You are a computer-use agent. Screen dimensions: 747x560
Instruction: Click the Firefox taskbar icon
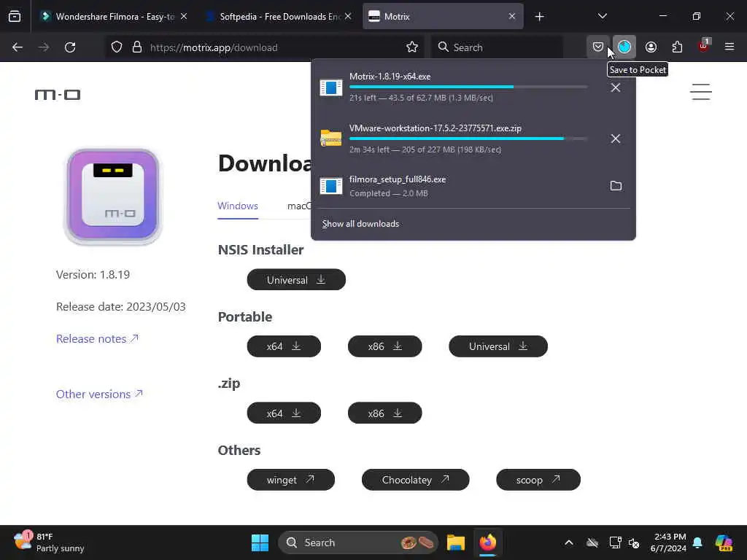(488, 542)
